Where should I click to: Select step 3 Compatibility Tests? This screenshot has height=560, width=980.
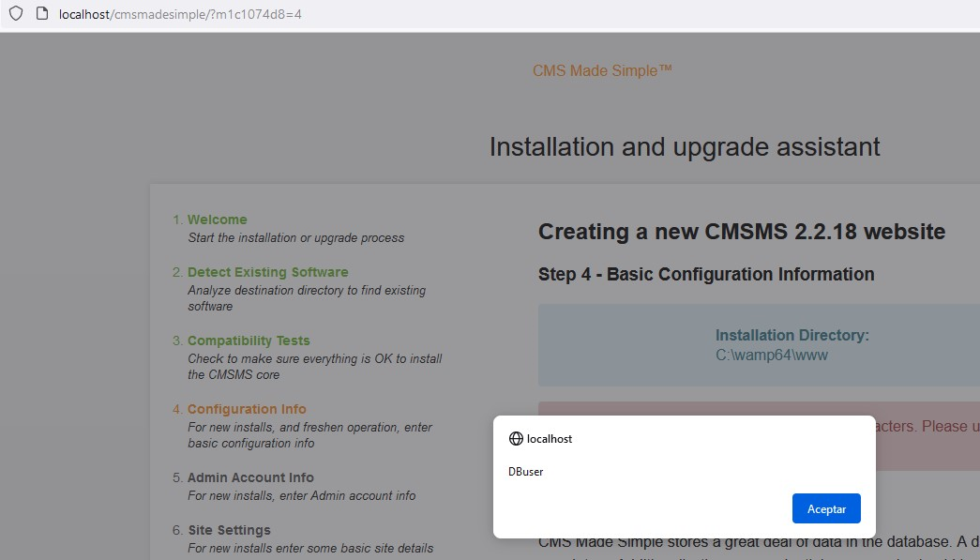(249, 341)
